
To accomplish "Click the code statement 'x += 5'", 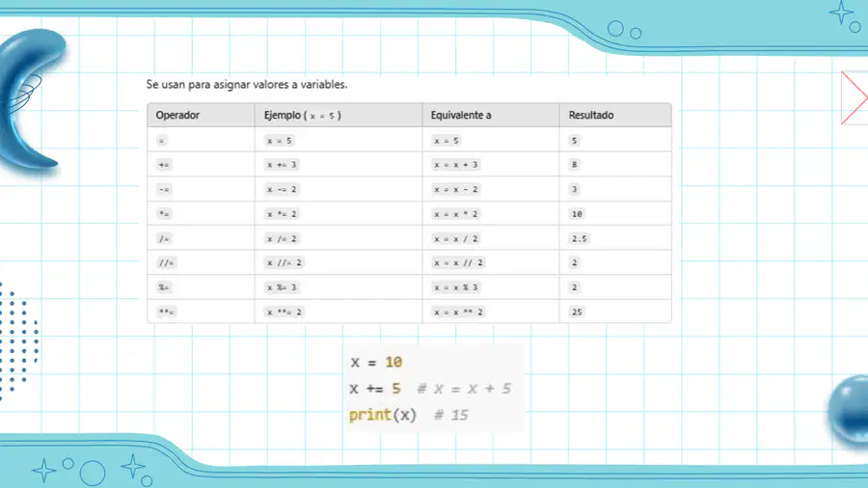I will pyautogui.click(x=374, y=389).
